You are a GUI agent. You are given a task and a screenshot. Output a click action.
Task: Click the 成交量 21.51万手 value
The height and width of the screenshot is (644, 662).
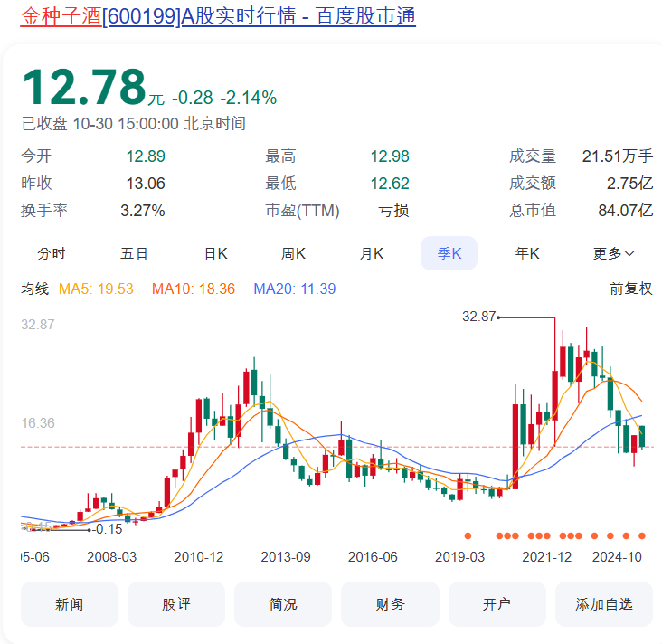click(618, 156)
